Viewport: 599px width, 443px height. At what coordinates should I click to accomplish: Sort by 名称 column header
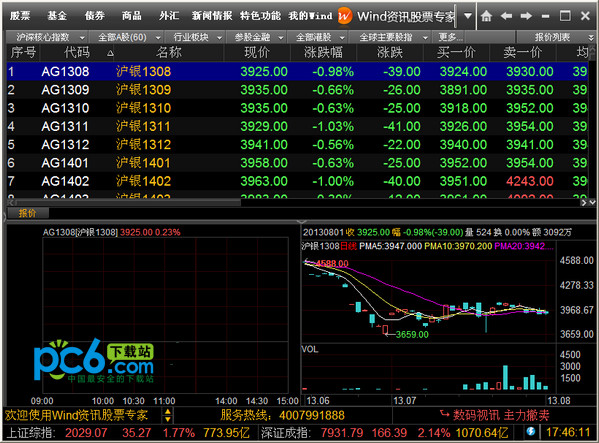click(168, 52)
